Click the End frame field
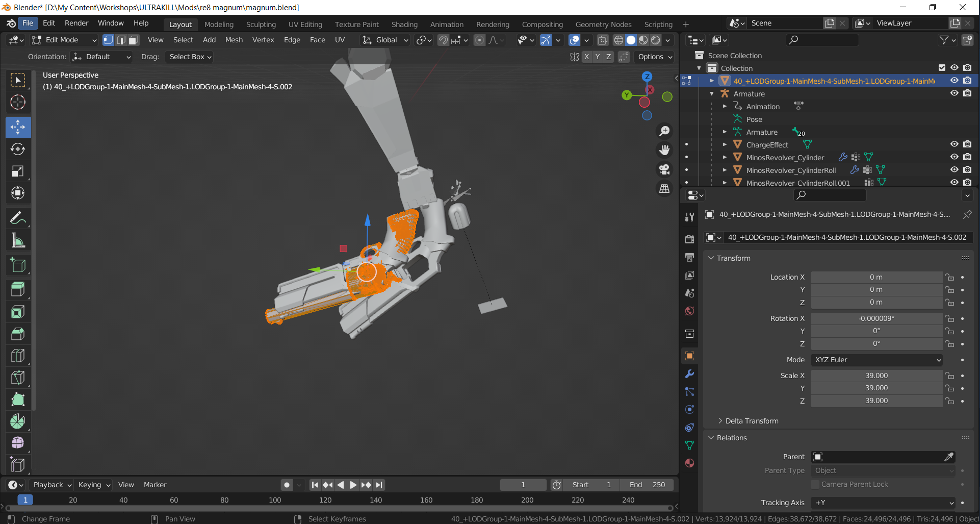This screenshot has width=980, height=524. 647,485
